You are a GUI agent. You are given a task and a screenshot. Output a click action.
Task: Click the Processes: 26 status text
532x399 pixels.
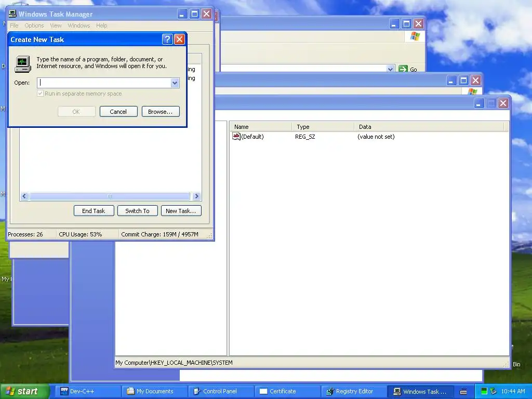(x=25, y=234)
